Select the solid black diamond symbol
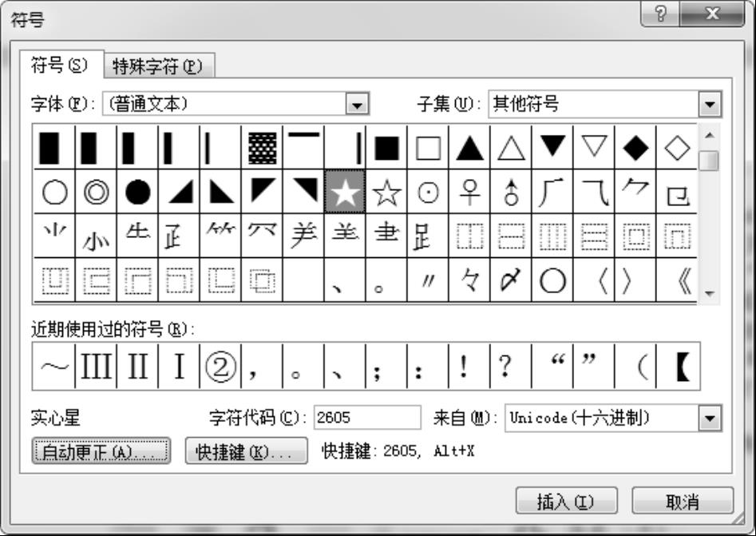This screenshot has width=756, height=536. point(635,148)
